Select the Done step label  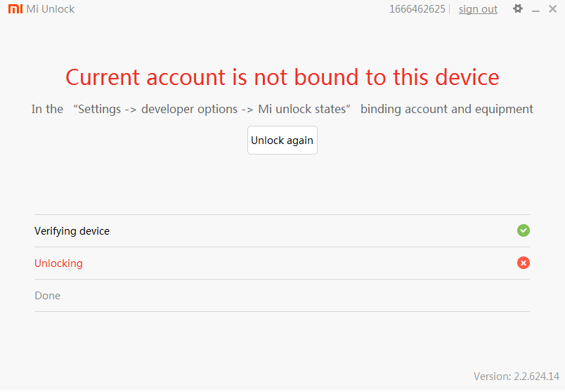47,296
